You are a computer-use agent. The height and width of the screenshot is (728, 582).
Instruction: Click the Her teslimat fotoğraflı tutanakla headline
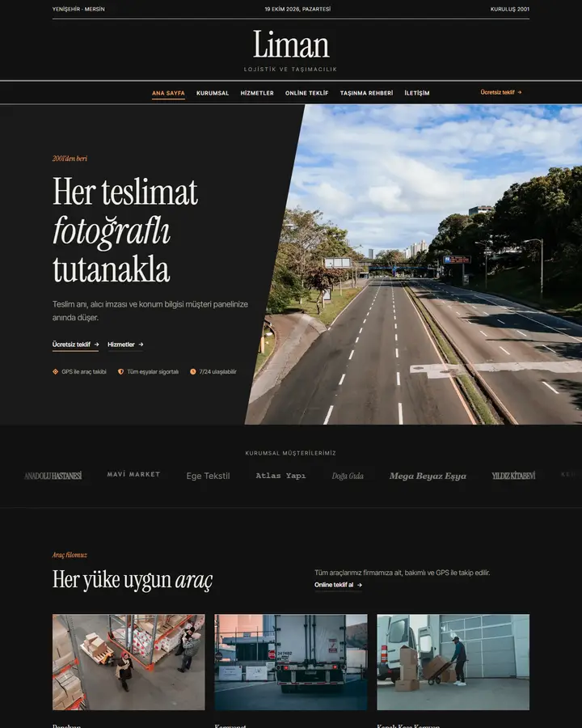pos(125,230)
